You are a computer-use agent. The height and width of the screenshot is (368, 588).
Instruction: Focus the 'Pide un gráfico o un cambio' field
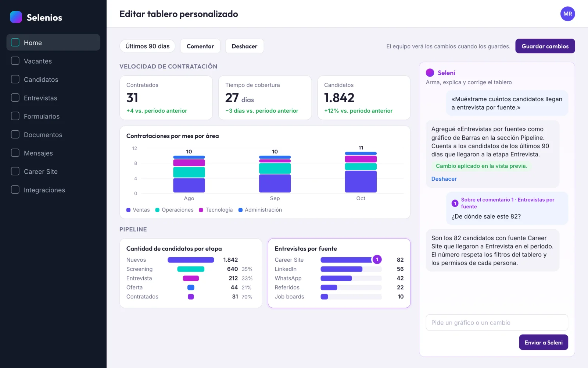tap(497, 322)
